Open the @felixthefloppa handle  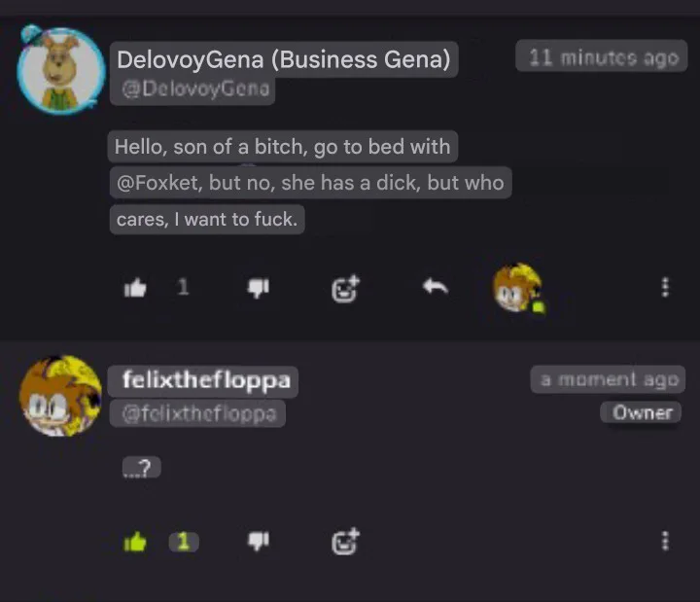(x=199, y=413)
